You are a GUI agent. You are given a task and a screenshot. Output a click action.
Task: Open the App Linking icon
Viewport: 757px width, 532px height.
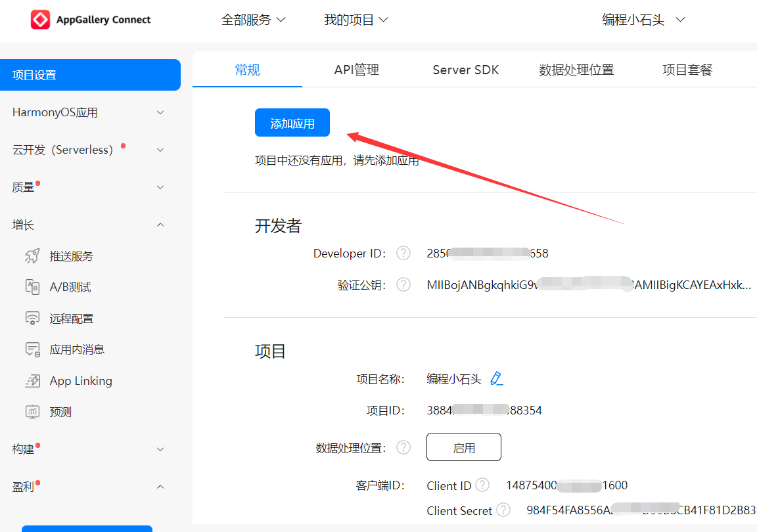(32, 381)
